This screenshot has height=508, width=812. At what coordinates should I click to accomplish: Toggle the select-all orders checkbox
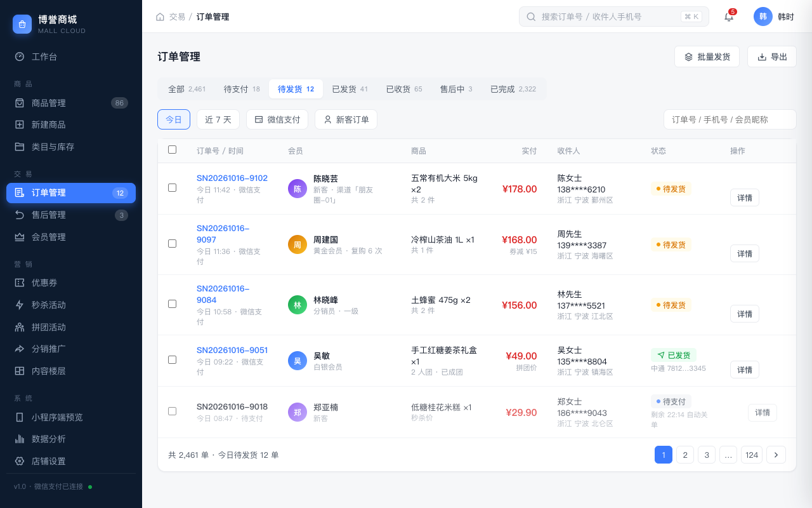click(x=172, y=150)
